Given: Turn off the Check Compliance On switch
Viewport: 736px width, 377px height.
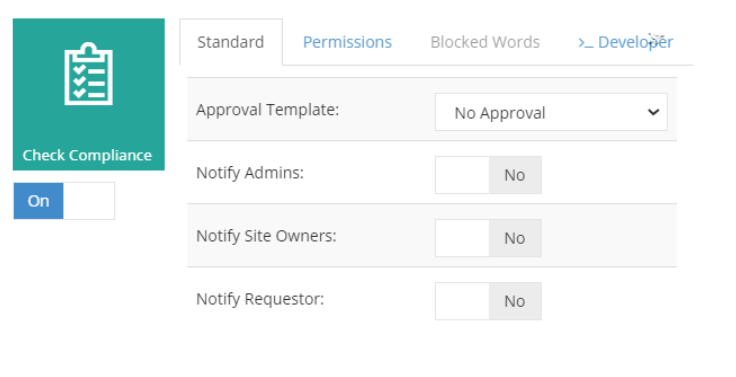Looking at the screenshot, I should click(64, 201).
